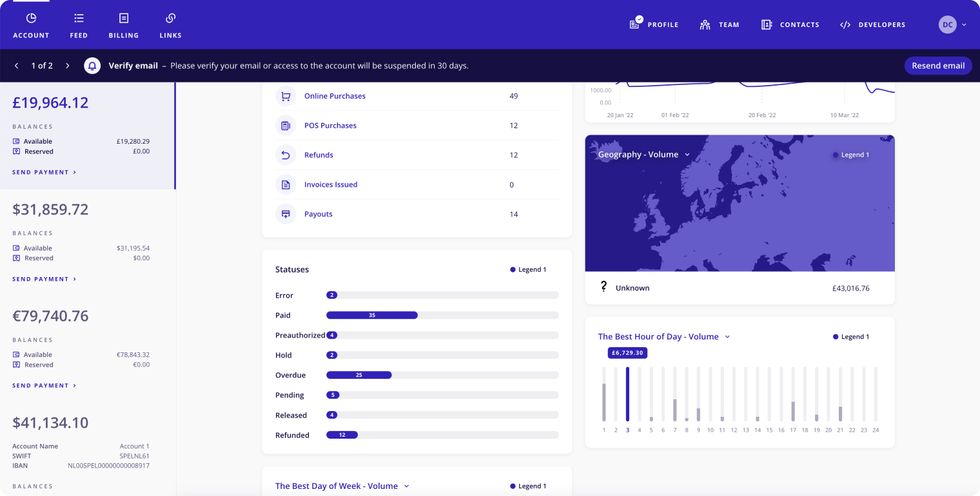Click the notification bell icon
Screen dimensions: 980x496
pos(92,66)
